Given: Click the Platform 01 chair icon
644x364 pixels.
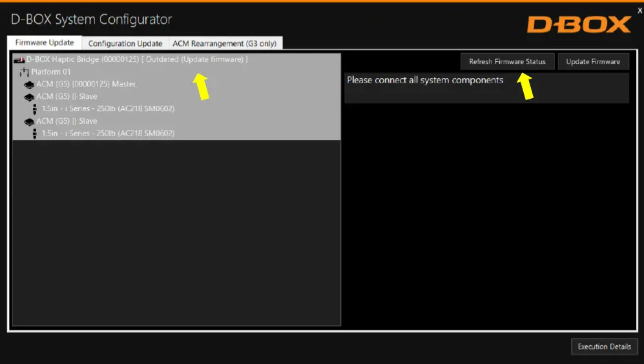Looking at the screenshot, I should pos(25,72).
